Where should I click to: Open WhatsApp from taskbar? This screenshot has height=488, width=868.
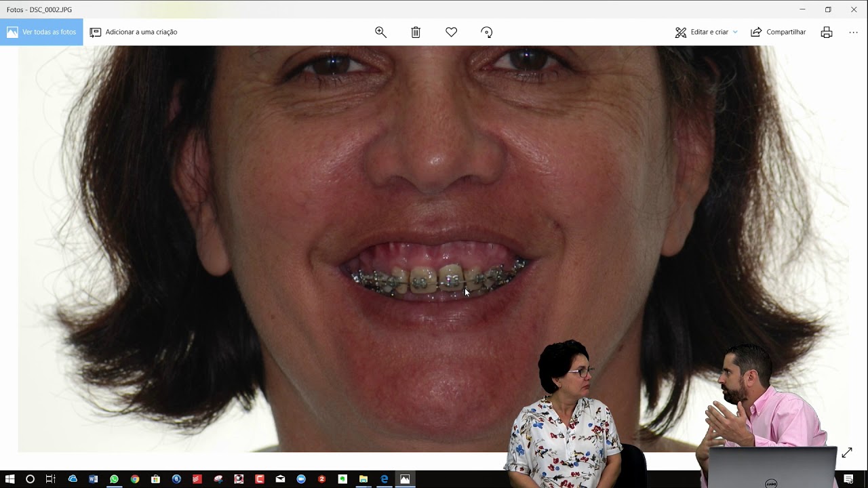(x=114, y=479)
